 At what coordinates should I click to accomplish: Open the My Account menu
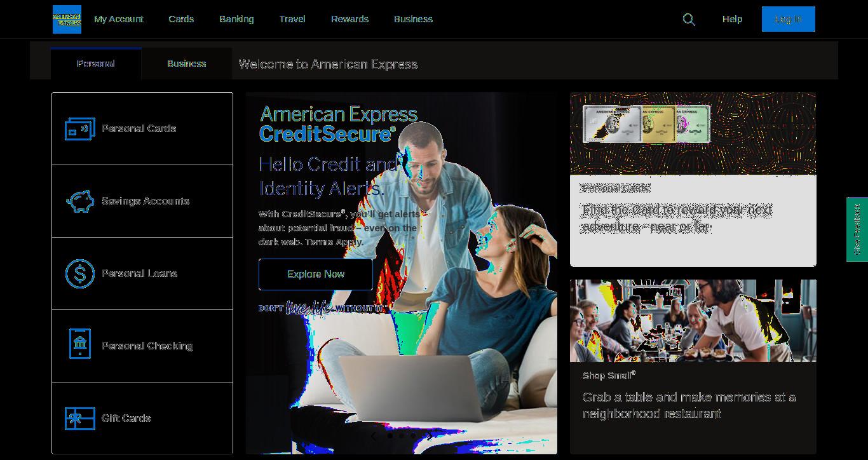(119, 19)
